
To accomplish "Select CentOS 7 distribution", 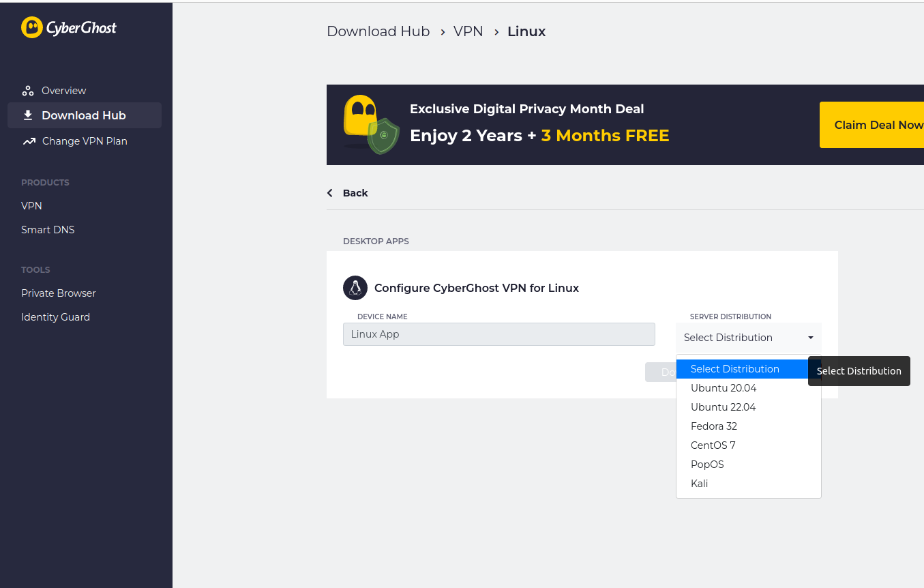I will click(x=749, y=445).
